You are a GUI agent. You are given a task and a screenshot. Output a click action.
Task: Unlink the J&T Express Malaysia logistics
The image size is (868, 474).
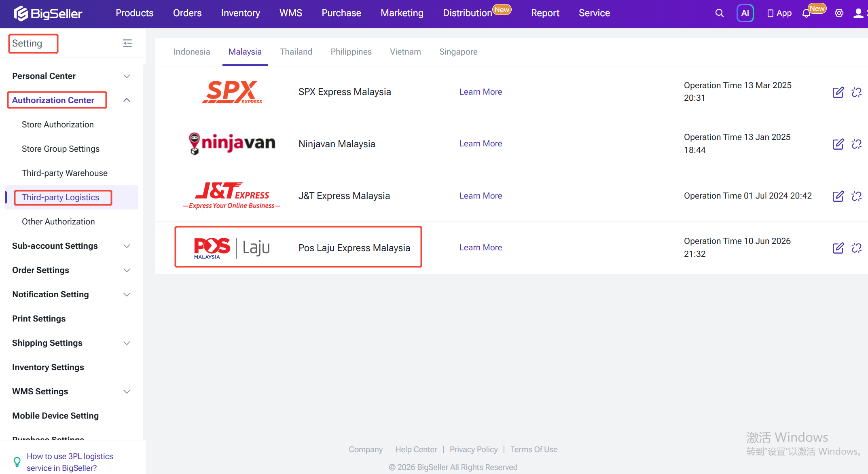tap(857, 196)
